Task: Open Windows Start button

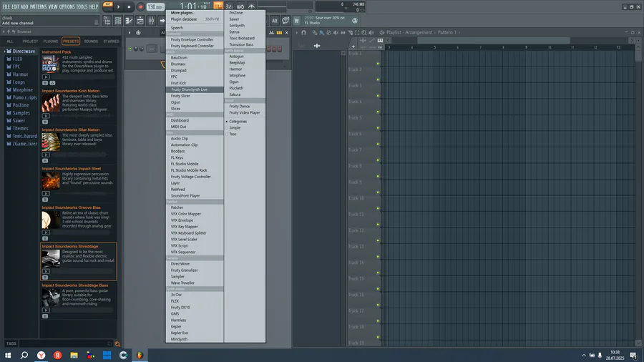Action: point(8,355)
